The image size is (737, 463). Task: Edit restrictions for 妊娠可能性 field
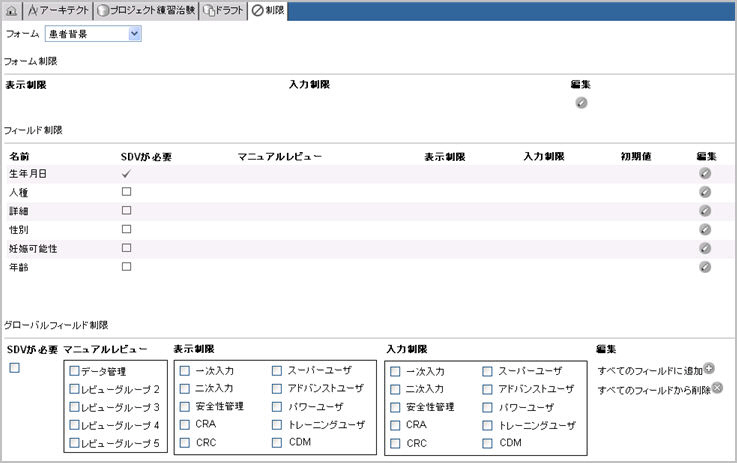(x=705, y=248)
